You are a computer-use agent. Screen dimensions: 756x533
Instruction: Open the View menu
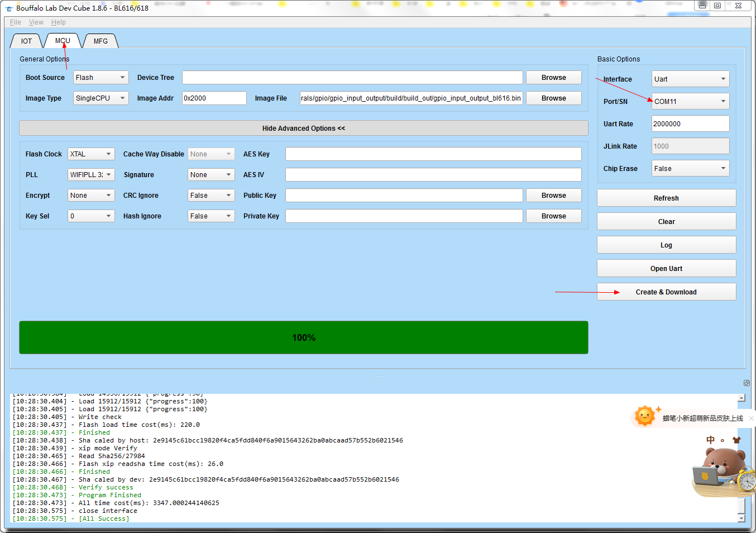click(36, 22)
